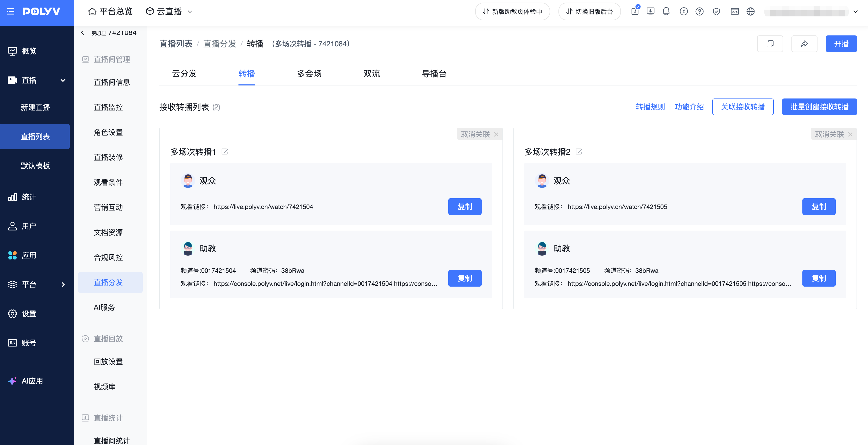Open the download center icon

coord(650,11)
